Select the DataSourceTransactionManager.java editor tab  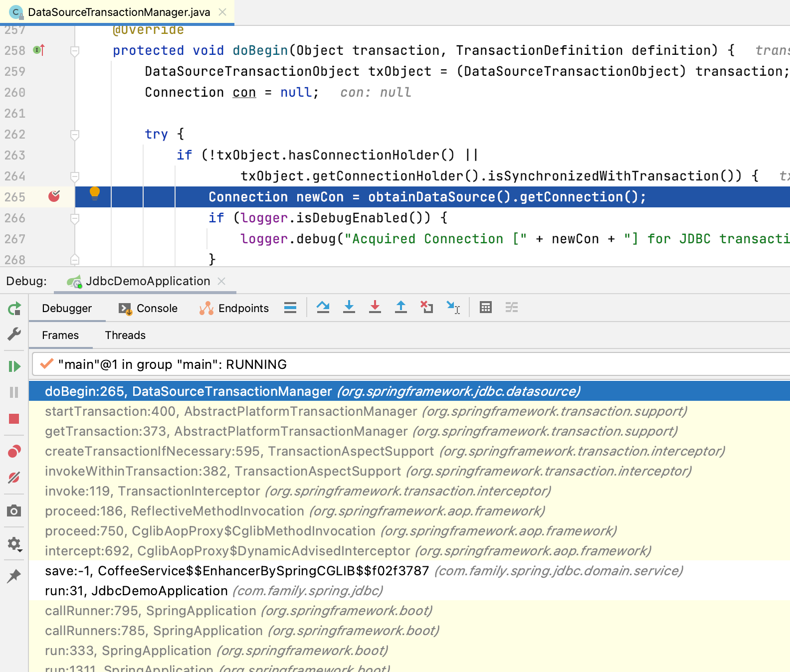117,12
